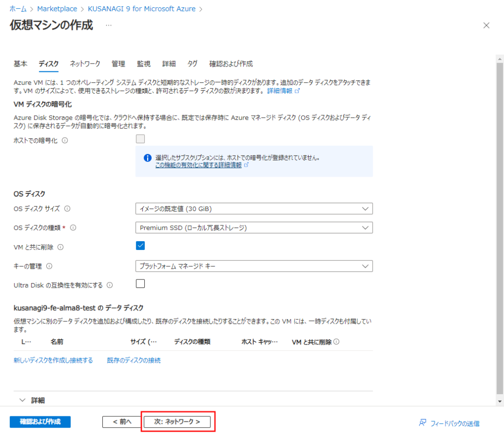The height and width of the screenshot is (440, 504).
Task: Click the scrollbar up arrow
Action: pyautogui.click(x=500, y=59)
